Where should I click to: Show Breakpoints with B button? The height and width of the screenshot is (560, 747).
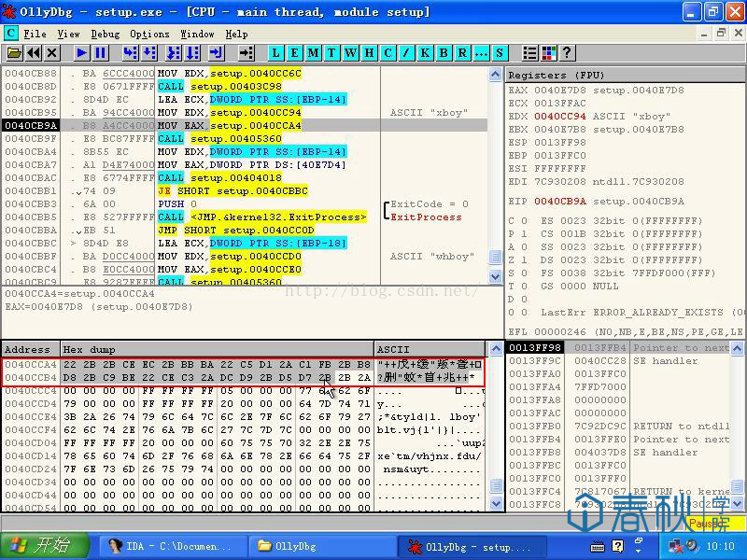[444, 53]
